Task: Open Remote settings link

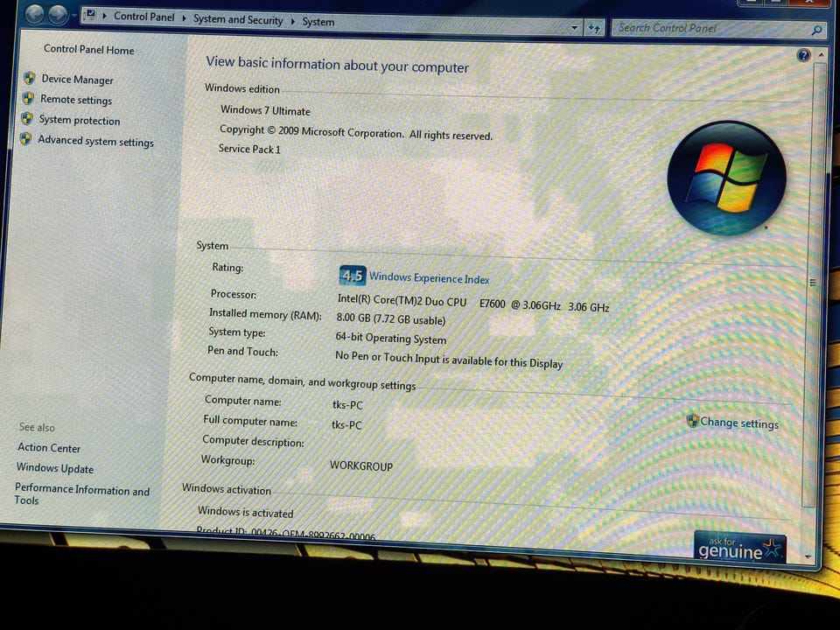Action: [76, 100]
